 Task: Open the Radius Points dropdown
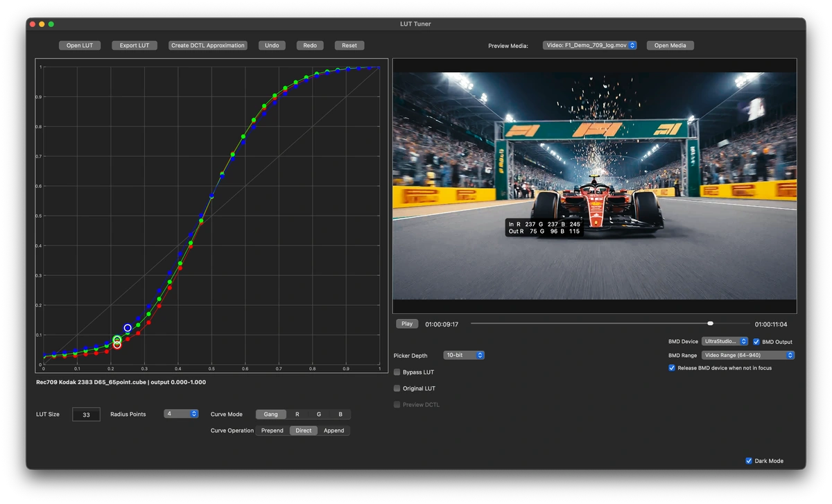point(182,414)
